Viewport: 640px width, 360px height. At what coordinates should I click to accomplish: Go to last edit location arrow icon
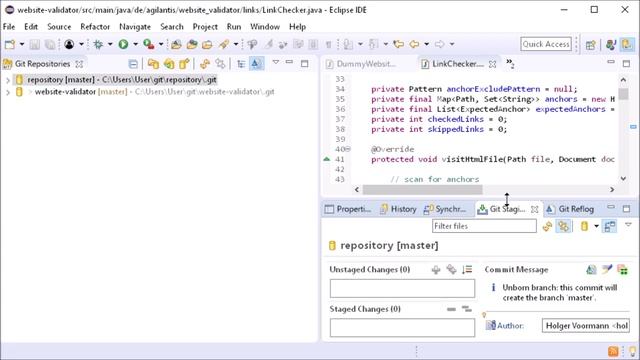(x=398, y=44)
